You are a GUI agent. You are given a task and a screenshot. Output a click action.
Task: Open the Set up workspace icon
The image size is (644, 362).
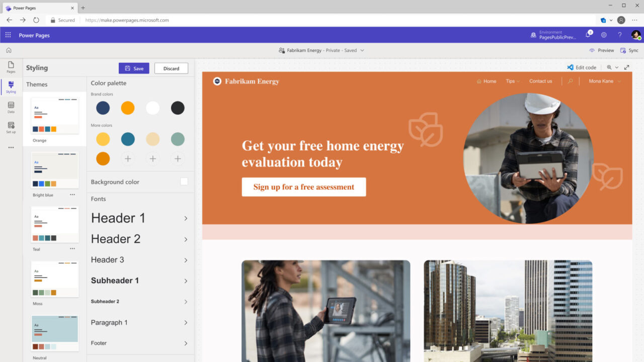(x=11, y=128)
